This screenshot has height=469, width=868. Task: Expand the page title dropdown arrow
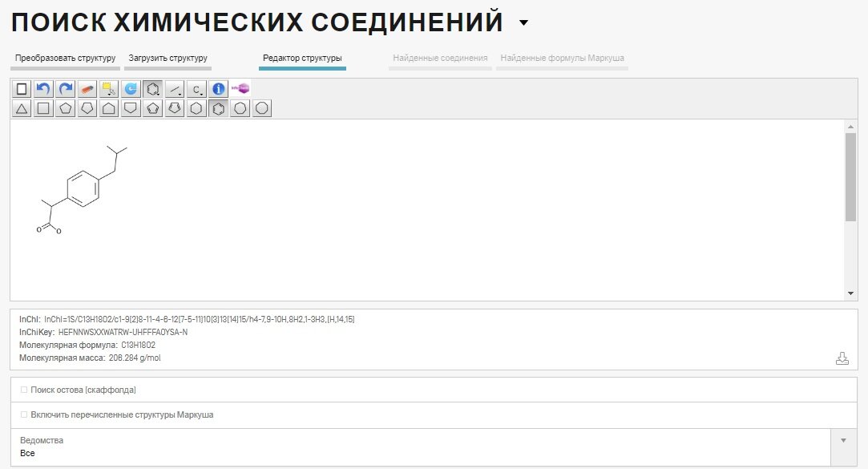523,22
